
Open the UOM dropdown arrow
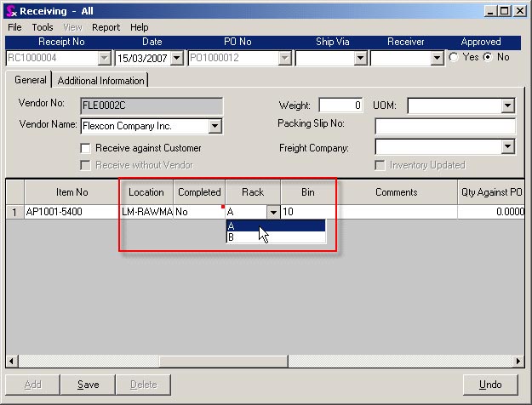pos(508,106)
